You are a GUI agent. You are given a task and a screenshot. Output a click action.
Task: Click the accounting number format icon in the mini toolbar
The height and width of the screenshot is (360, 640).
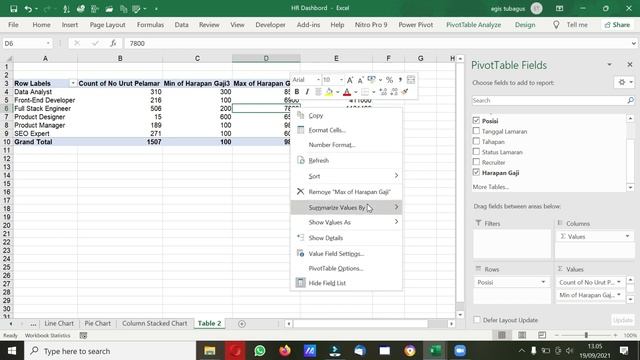371,80
